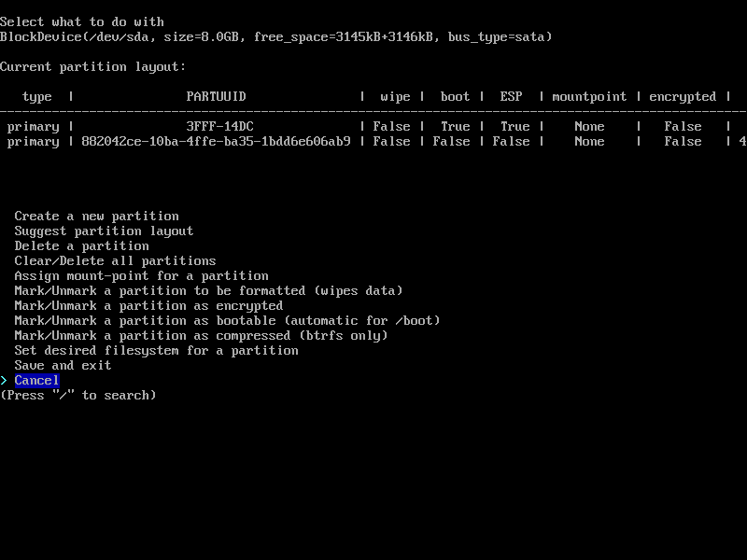Toggle partition as bootable option

pyautogui.click(x=227, y=321)
